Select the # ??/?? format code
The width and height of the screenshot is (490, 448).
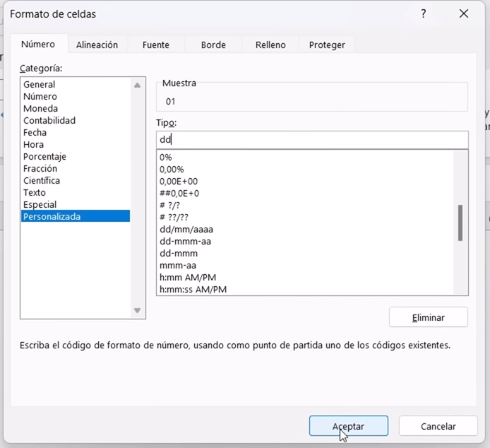point(305,218)
